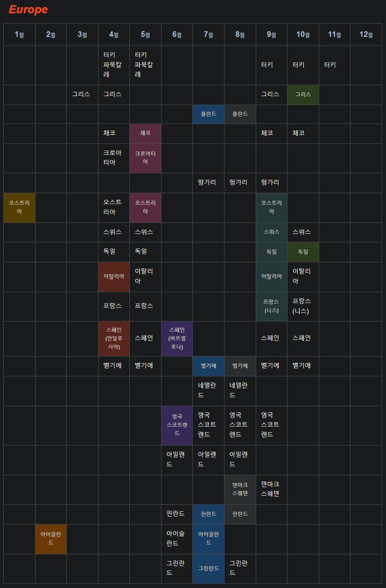Click green highlighted 독일 cell in 10월
The image size is (386, 588).
303,252
